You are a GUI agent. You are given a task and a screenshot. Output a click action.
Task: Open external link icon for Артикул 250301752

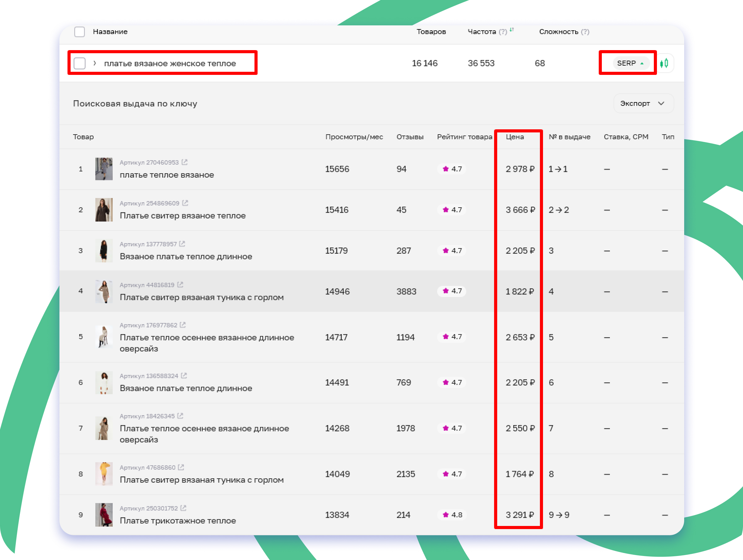pos(183,508)
